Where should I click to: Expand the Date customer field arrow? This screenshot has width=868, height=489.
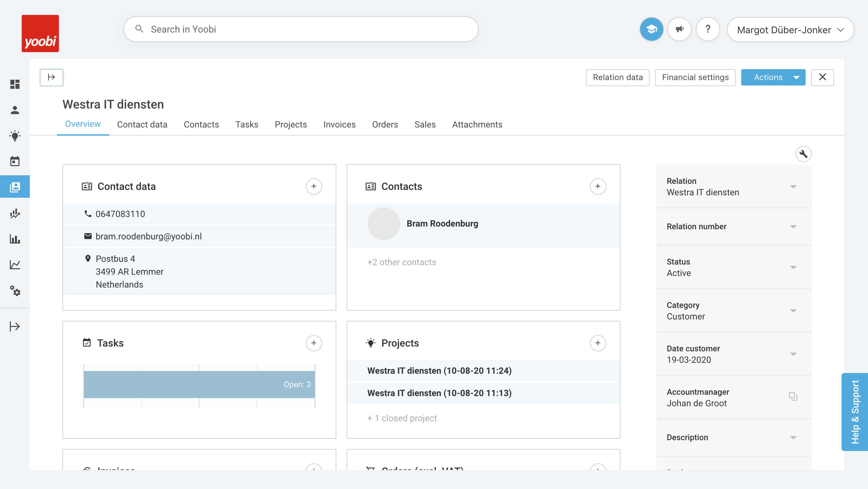(x=793, y=354)
